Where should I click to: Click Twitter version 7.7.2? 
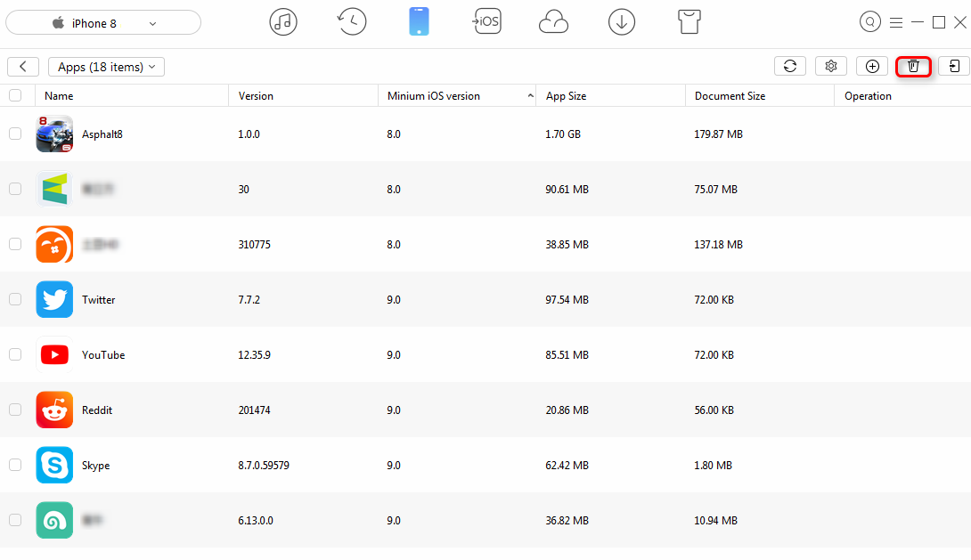(x=249, y=300)
